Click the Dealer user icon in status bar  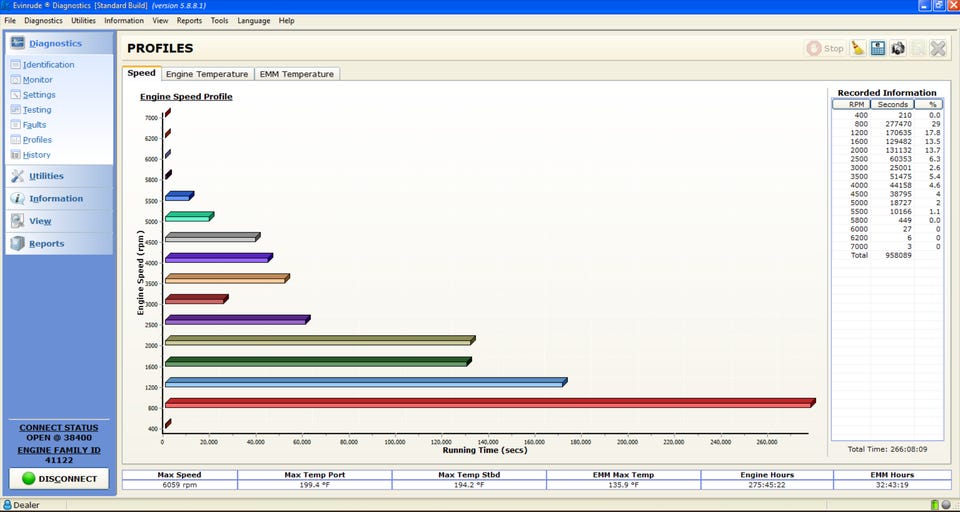click(7, 505)
